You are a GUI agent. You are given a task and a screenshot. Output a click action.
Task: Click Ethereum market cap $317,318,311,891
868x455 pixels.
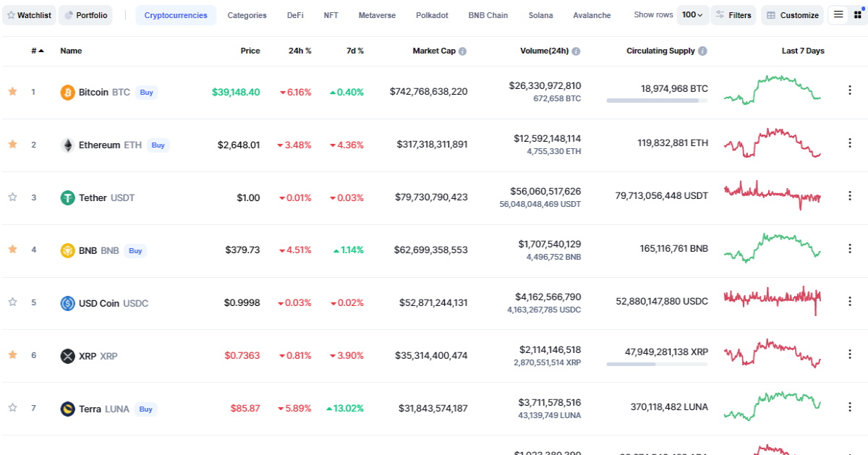(432, 145)
